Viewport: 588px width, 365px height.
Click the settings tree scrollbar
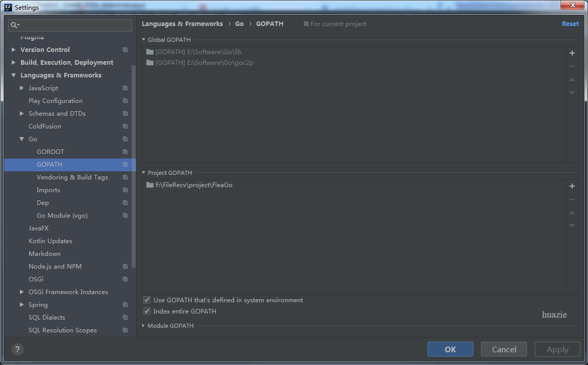coord(134,166)
